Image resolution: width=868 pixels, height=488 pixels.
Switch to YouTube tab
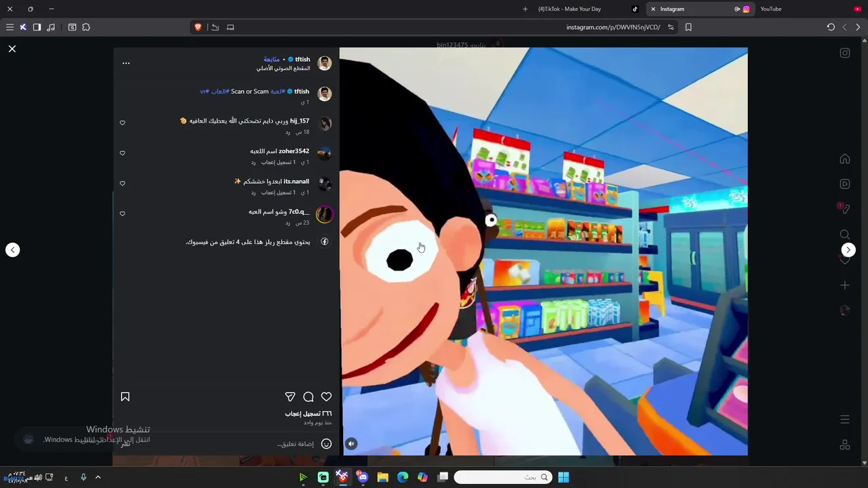pyautogui.click(x=810, y=9)
